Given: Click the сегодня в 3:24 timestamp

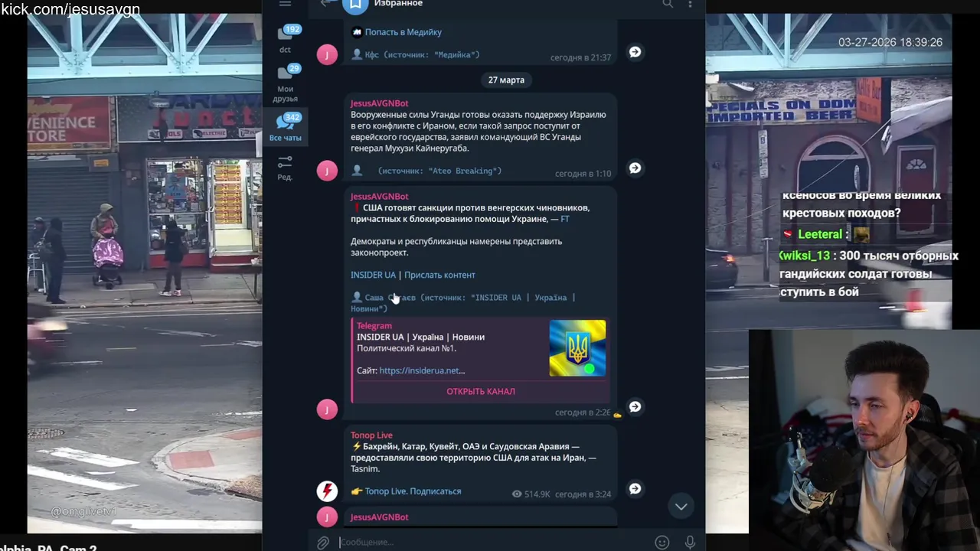Looking at the screenshot, I should coord(583,494).
